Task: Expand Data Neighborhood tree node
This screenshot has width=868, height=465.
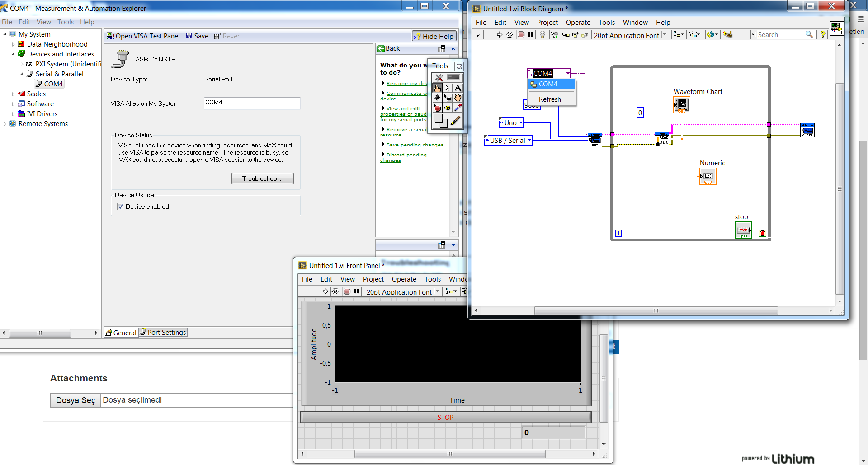Action: point(13,44)
